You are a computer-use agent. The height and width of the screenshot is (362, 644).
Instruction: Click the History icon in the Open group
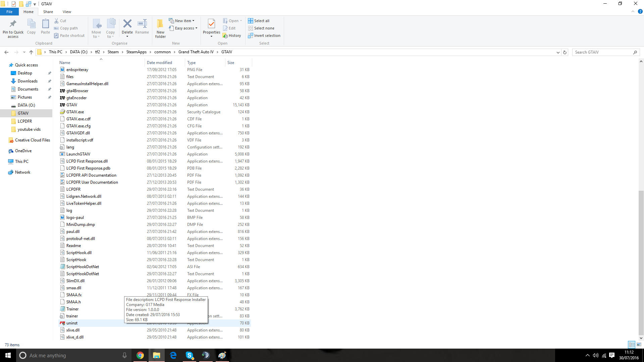(x=225, y=36)
